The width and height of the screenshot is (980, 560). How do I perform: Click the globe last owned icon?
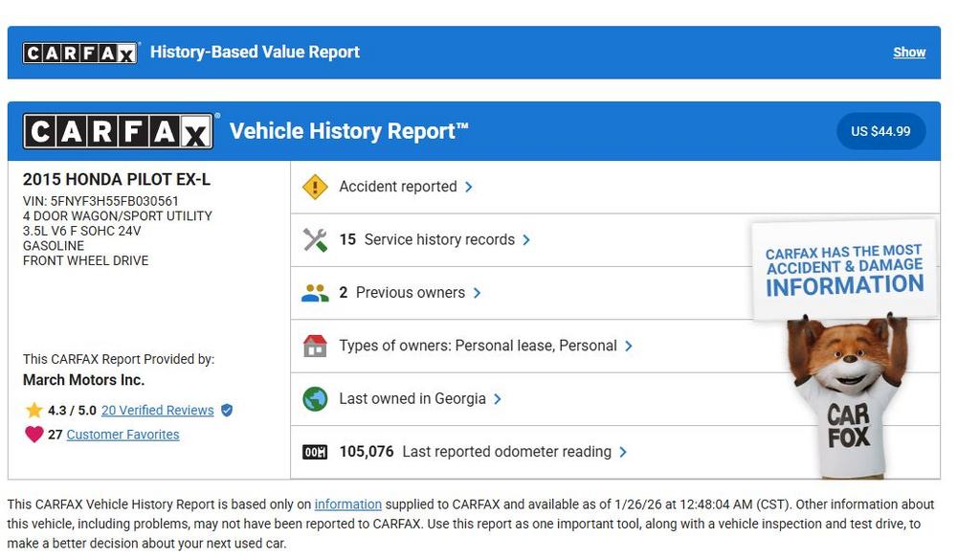(x=315, y=399)
